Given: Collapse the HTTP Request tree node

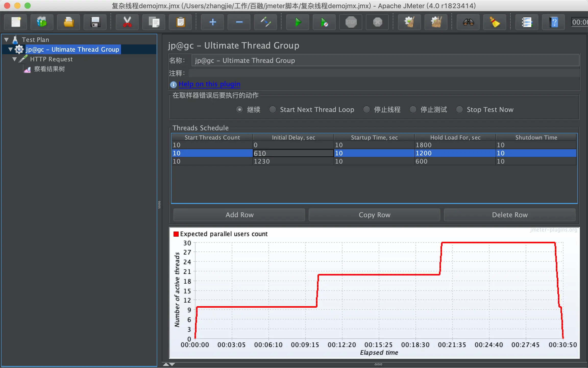Looking at the screenshot, I should pyautogui.click(x=15, y=59).
